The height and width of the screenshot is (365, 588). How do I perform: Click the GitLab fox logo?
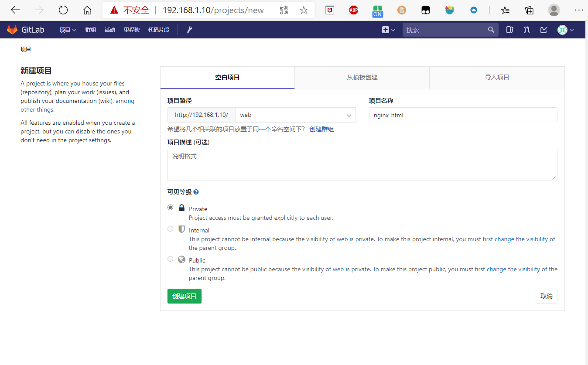click(x=12, y=30)
